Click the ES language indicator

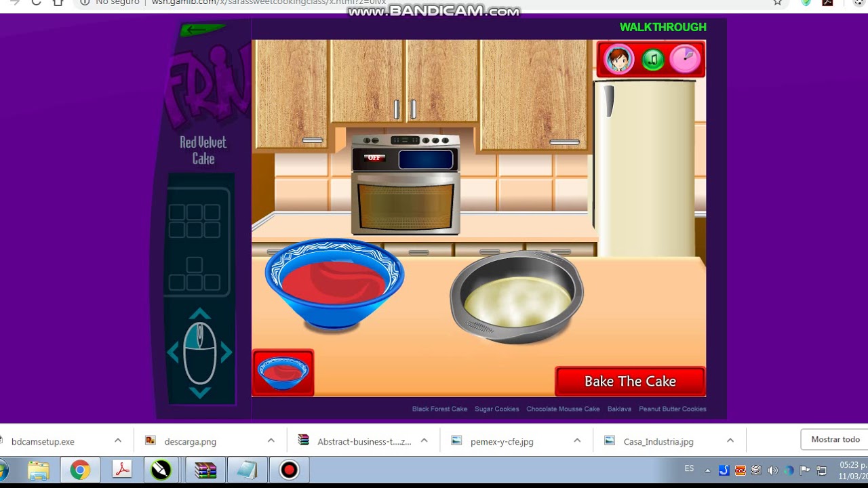point(690,469)
